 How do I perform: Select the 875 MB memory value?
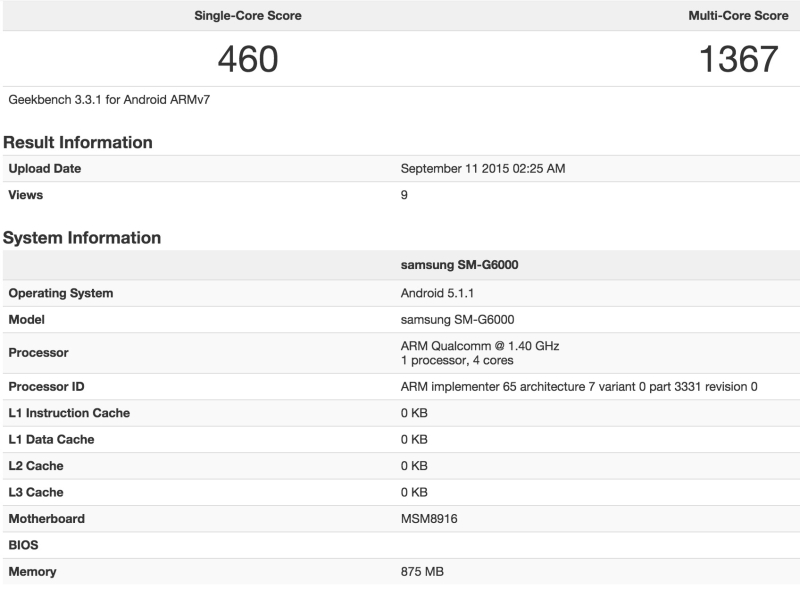tap(422, 572)
